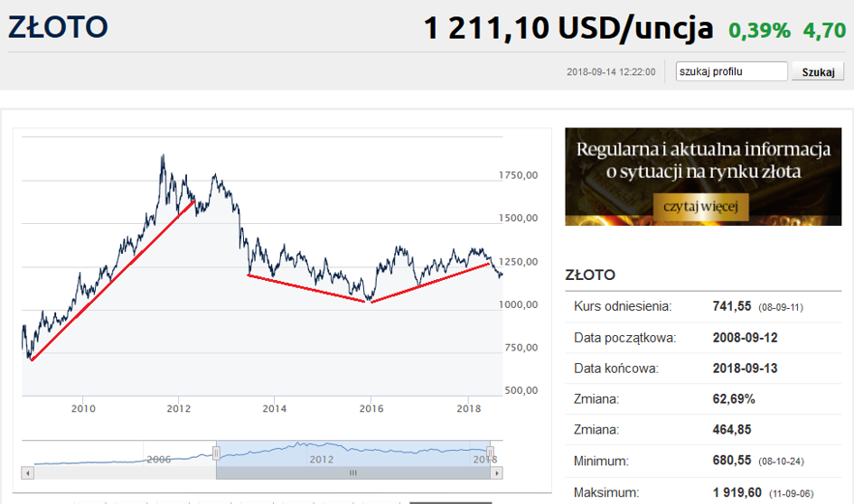Grab the right range handle of navigator
The height and width of the screenshot is (504, 854).
490,453
